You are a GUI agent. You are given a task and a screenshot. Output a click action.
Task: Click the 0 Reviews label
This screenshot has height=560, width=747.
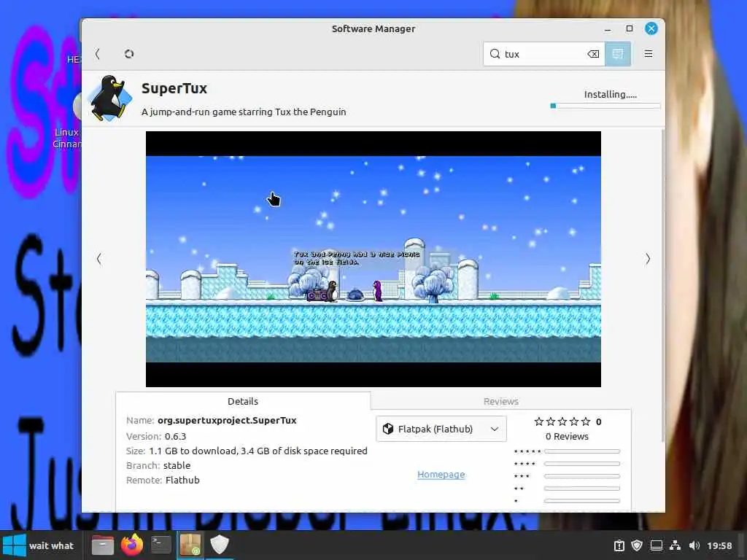pos(567,436)
